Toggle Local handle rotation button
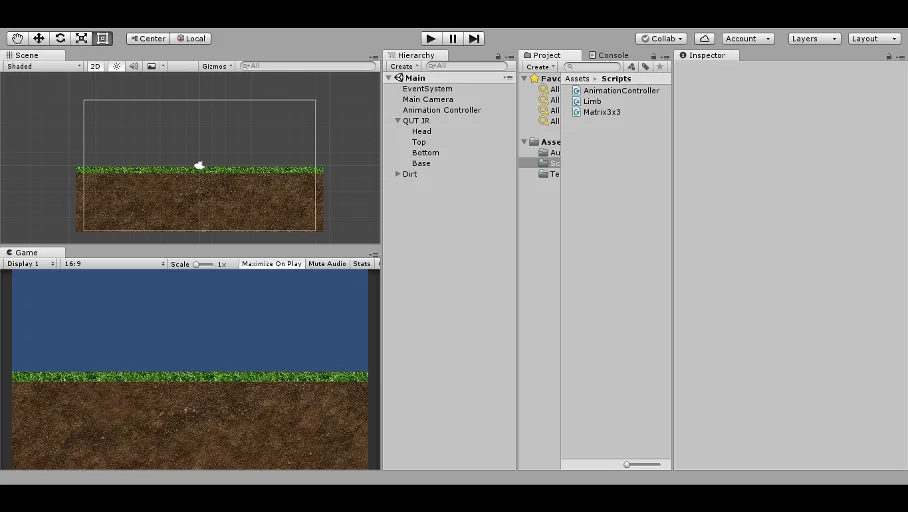The width and height of the screenshot is (908, 512). (191, 38)
